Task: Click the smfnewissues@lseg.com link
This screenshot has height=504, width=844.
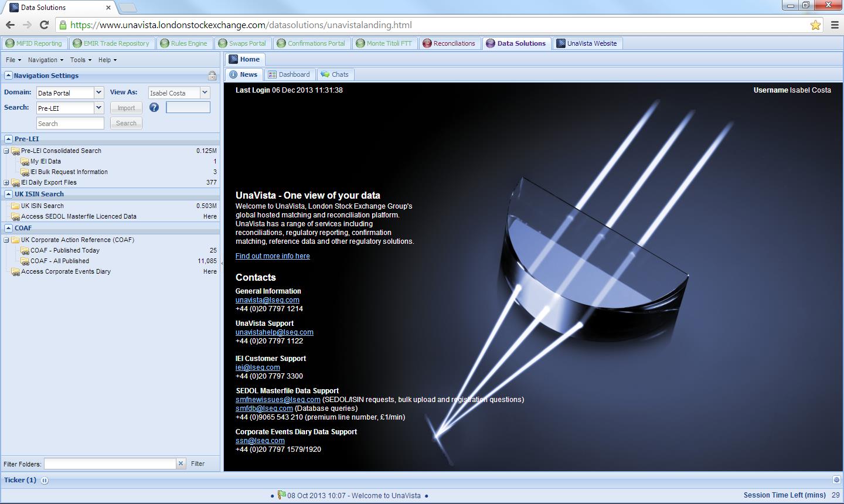Action: tap(278, 400)
